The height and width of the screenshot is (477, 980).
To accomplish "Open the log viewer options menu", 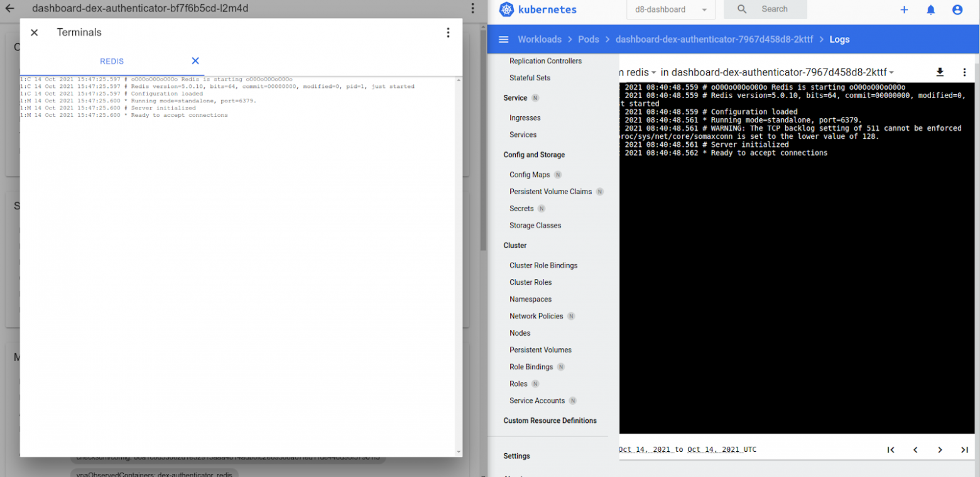I will [x=964, y=72].
